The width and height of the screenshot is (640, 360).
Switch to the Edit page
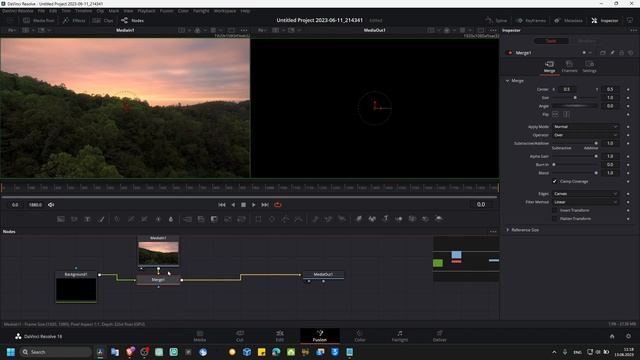[x=280, y=336]
